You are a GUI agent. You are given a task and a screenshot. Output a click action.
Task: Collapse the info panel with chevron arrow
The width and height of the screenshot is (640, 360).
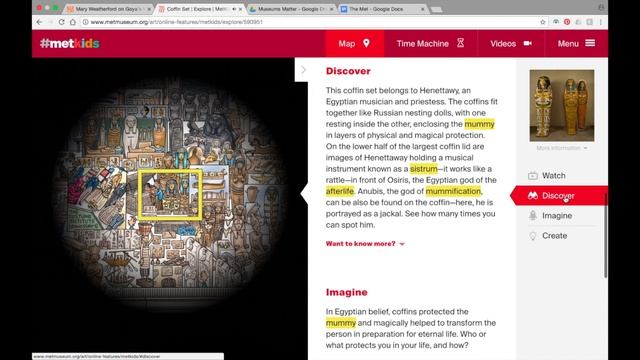[303, 70]
